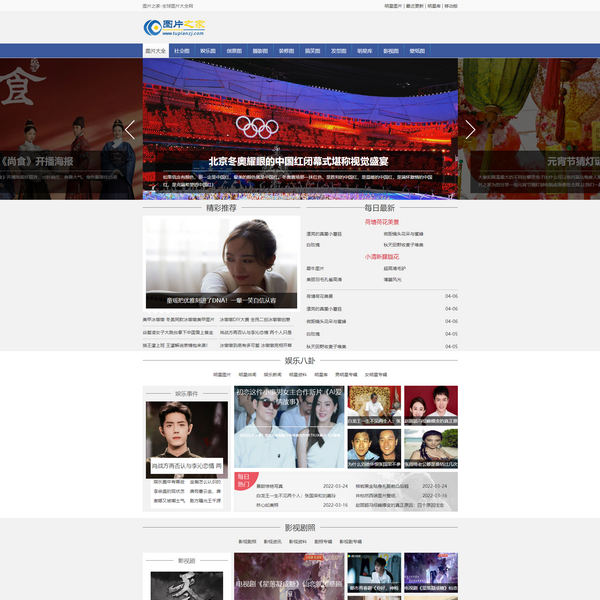Switch to 娱乐图 navigation tab
Screen dimensions: 600x600
[207, 50]
